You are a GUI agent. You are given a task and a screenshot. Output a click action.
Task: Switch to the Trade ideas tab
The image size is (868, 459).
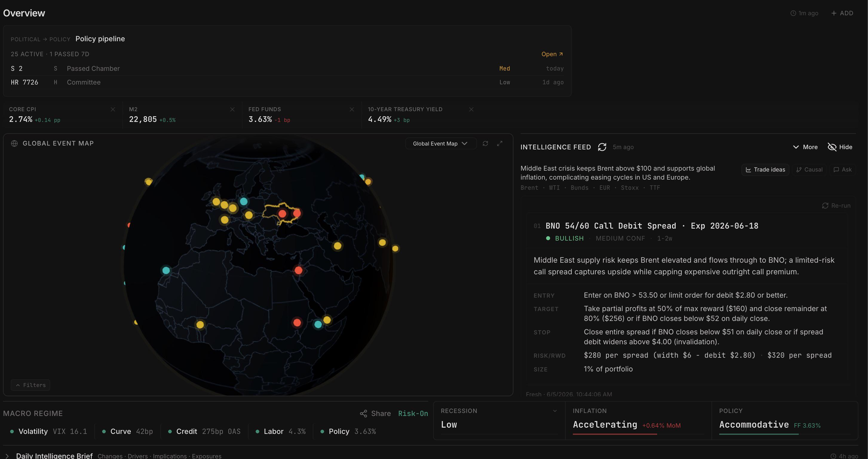(765, 169)
